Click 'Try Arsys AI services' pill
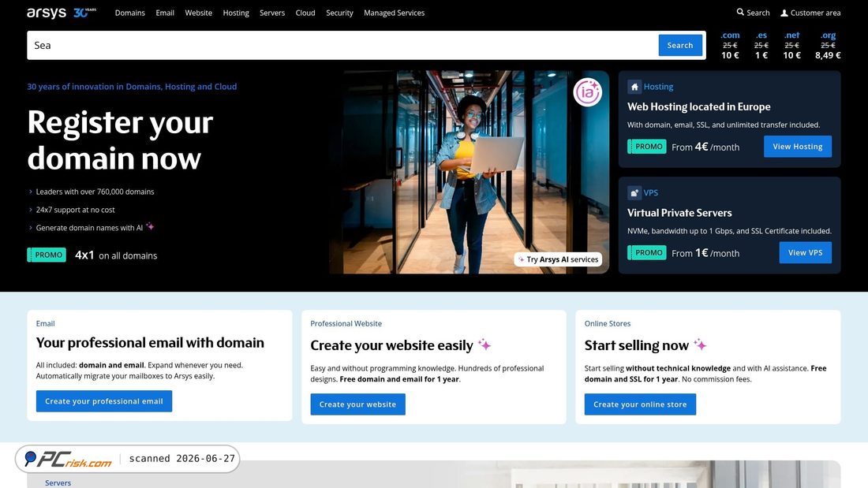This screenshot has height=488, width=868. (558, 259)
